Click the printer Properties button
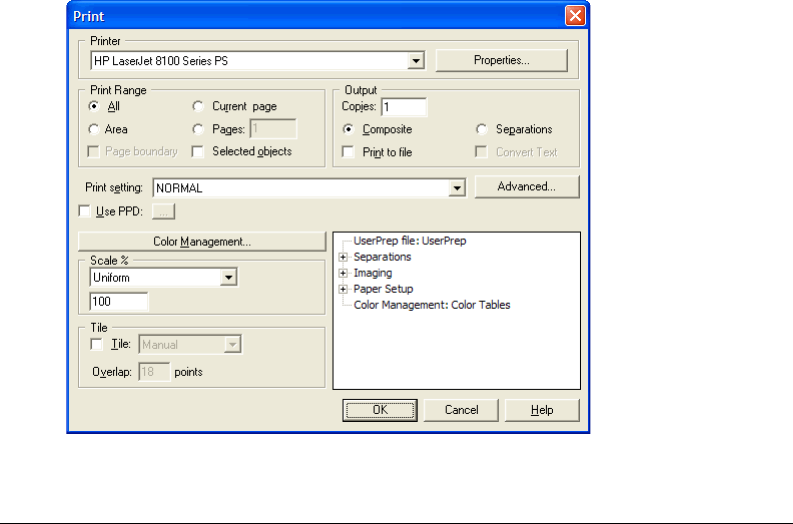This screenshot has width=793, height=524. click(501, 60)
